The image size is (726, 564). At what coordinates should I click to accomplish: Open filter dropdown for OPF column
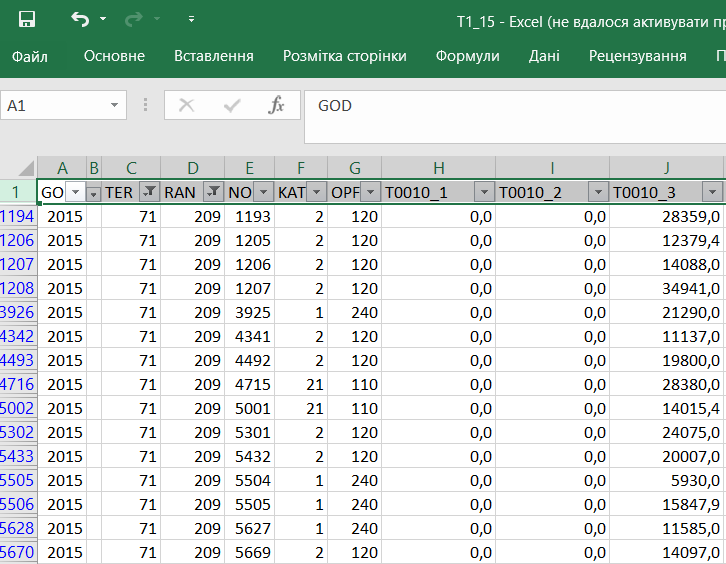click(370, 192)
